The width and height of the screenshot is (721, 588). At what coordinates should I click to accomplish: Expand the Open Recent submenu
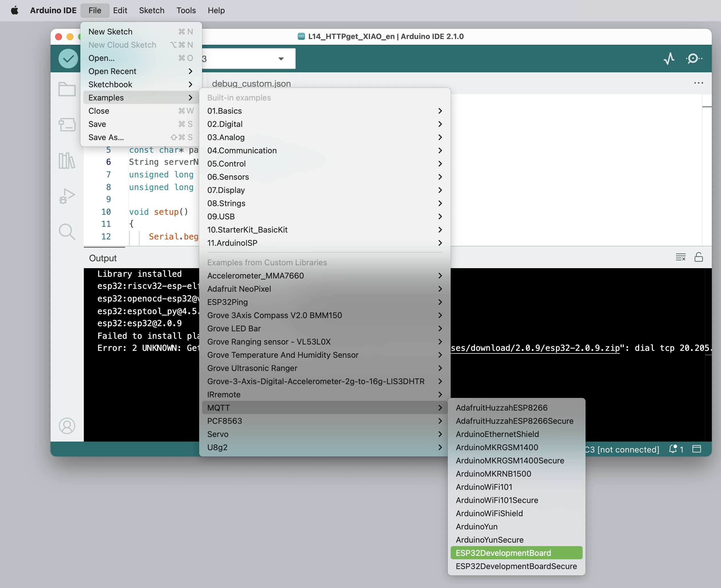141,71
